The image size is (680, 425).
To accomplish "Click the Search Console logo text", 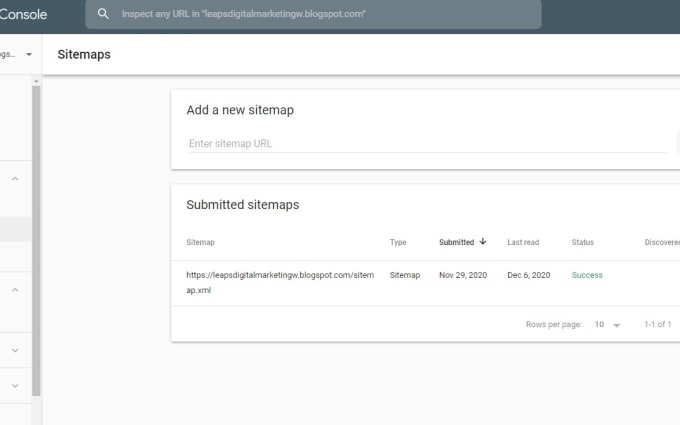I will click(23, 14).
